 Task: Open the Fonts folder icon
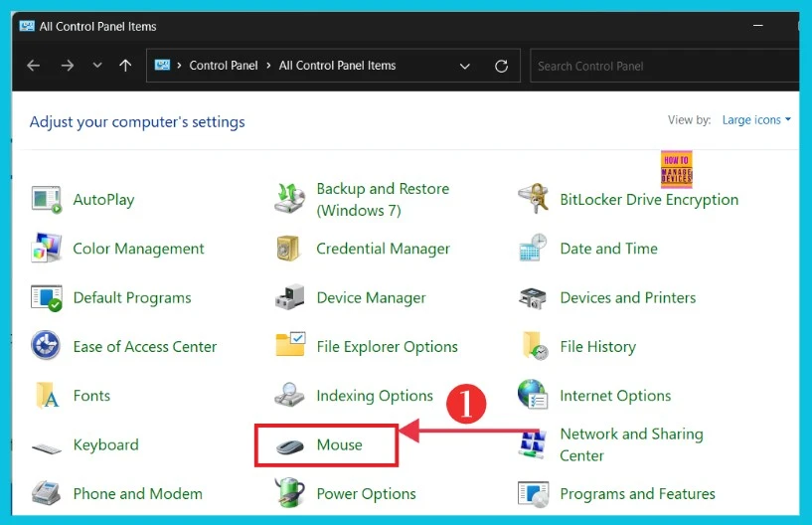click(x=47, y=396)
